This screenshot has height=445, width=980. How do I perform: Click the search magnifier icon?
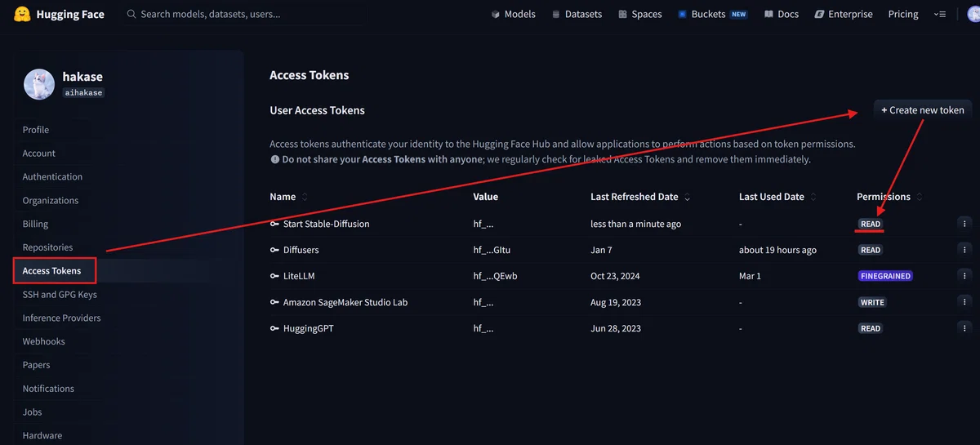point(131,14)
